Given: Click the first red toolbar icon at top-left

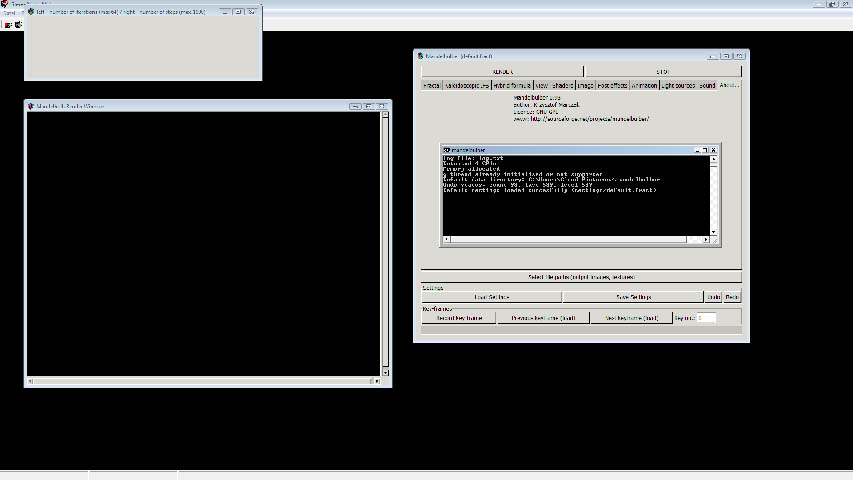Looking at the screenshot, I should point(8,24).
